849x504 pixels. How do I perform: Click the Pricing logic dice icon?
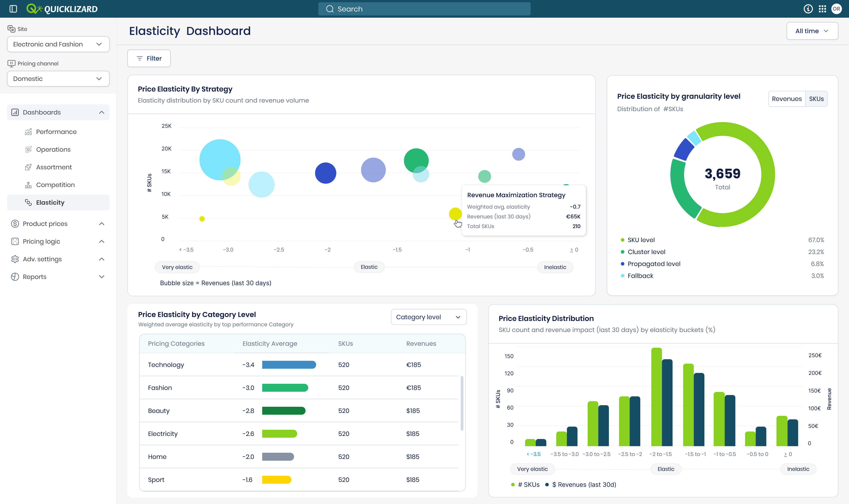15,241
